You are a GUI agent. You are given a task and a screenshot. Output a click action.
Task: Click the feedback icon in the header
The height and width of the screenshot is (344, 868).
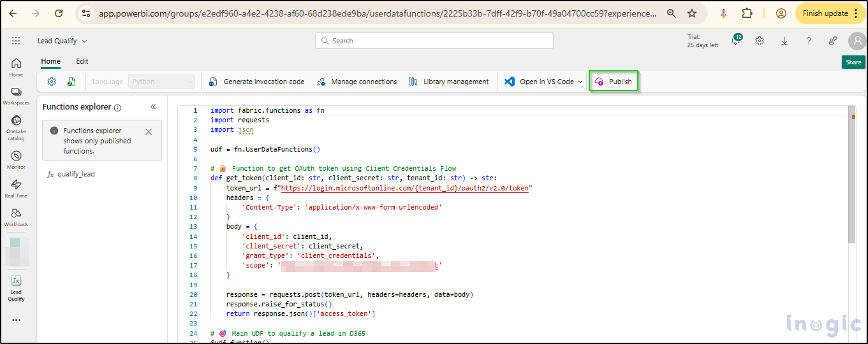[x=833, y=41]
